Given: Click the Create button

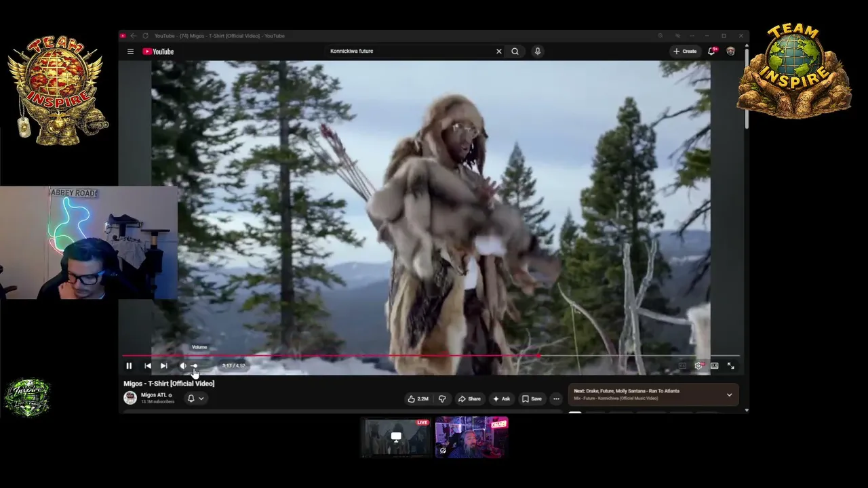Looking at the screenshot, I should 685,51.
